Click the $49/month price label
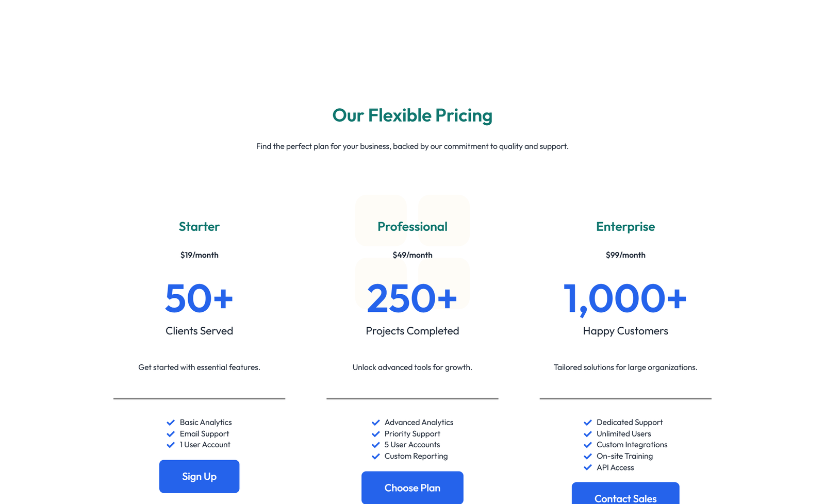The height and width of the screenshot is (504, 825). click(412, 255)
